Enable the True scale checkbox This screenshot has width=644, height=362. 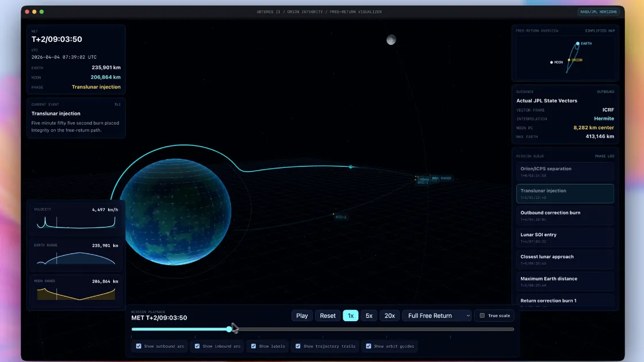pyautogui.click(x=482, y=315)
